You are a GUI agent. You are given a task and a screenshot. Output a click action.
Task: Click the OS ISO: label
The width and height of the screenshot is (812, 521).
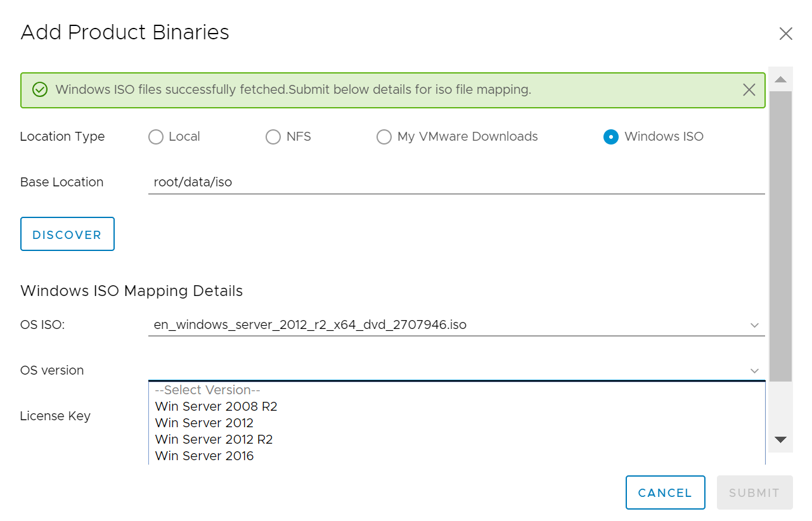pos(42,325)
